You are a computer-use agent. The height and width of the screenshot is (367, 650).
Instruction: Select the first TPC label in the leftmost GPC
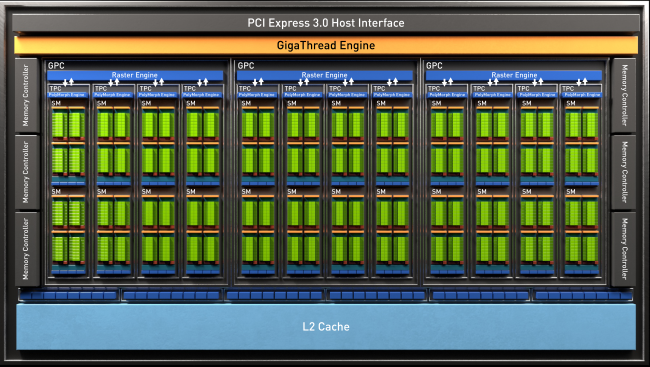click(x=55, y=88)
